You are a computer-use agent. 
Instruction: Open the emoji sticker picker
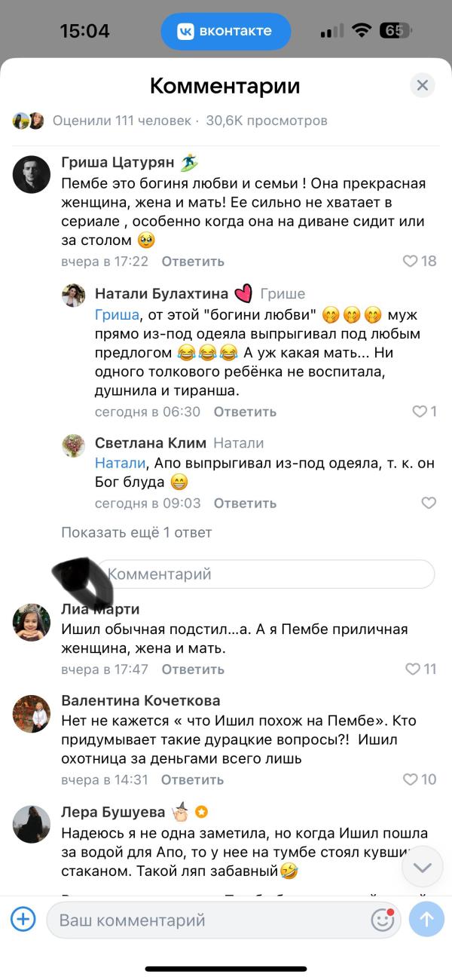(383, 920)
